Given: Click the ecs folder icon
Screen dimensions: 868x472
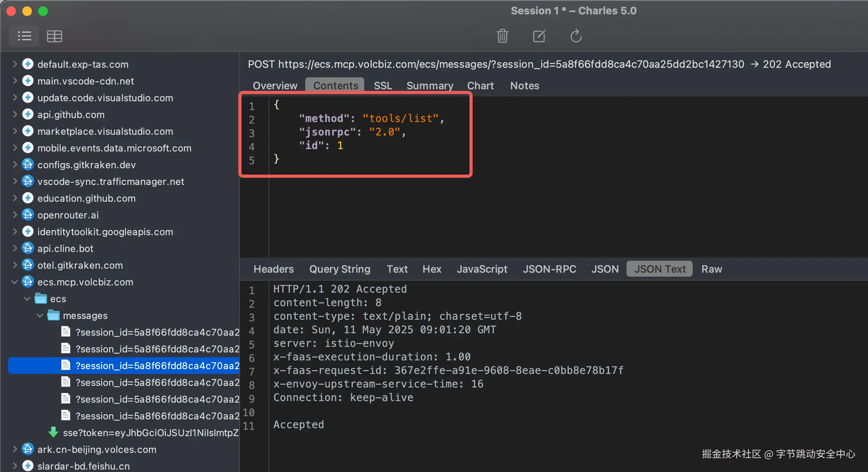Looking at the screenshot, I should pyautogui.click(x=41, y=298).
